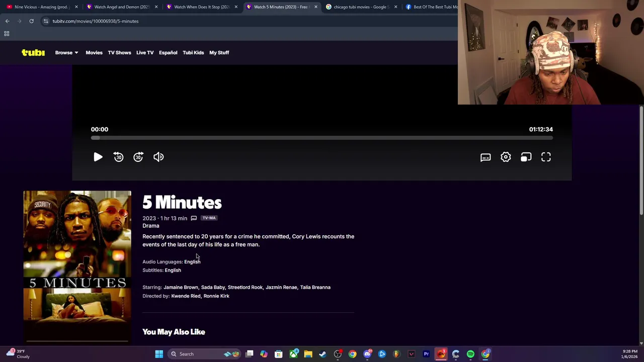Open Tubi Kids

pyautogui.click(x=193, y=52)
